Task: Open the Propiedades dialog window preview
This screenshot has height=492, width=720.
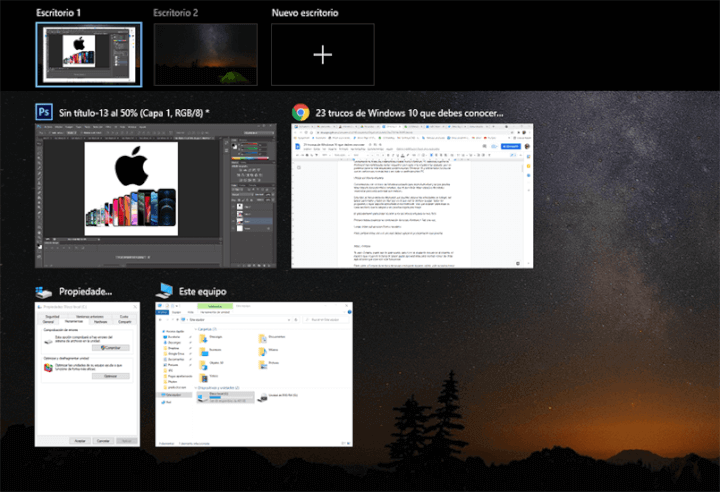Action: 87,374
